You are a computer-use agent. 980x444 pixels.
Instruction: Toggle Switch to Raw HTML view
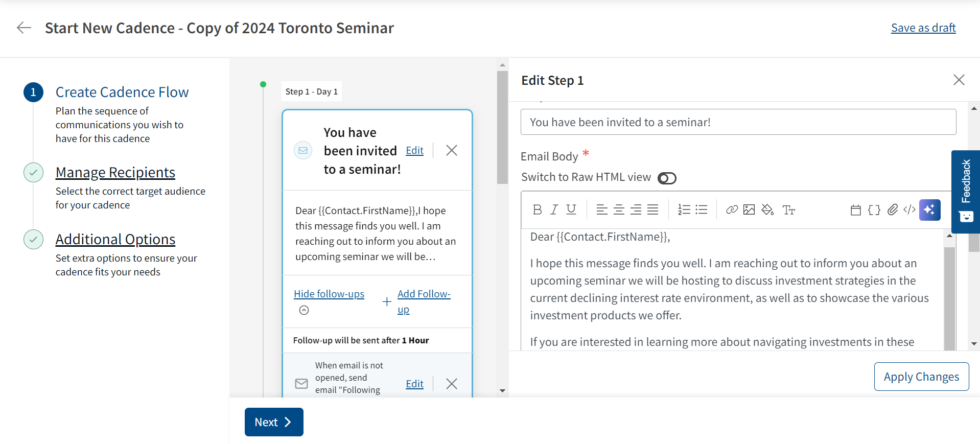pyautogui.click(x=667, y=178)
